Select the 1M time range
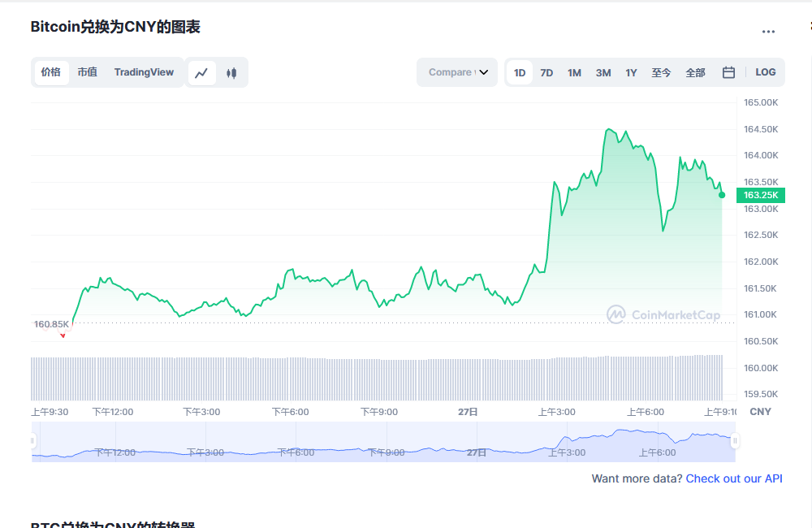 click(x=574, y=72)
